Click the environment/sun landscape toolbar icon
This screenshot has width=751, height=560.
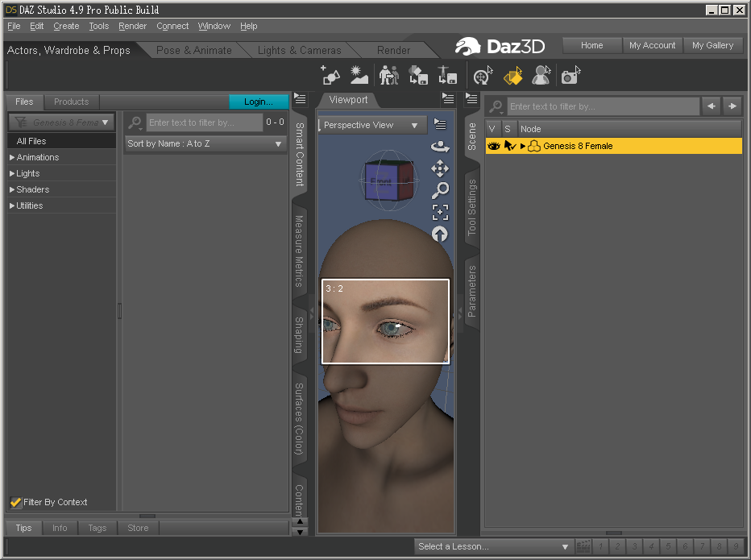(359, 75)
